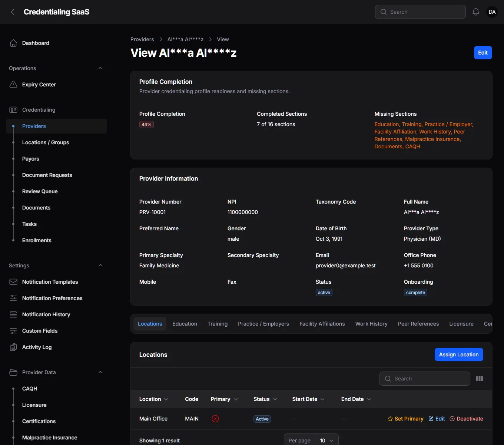Switch to the Education tab

click(185, 324)
